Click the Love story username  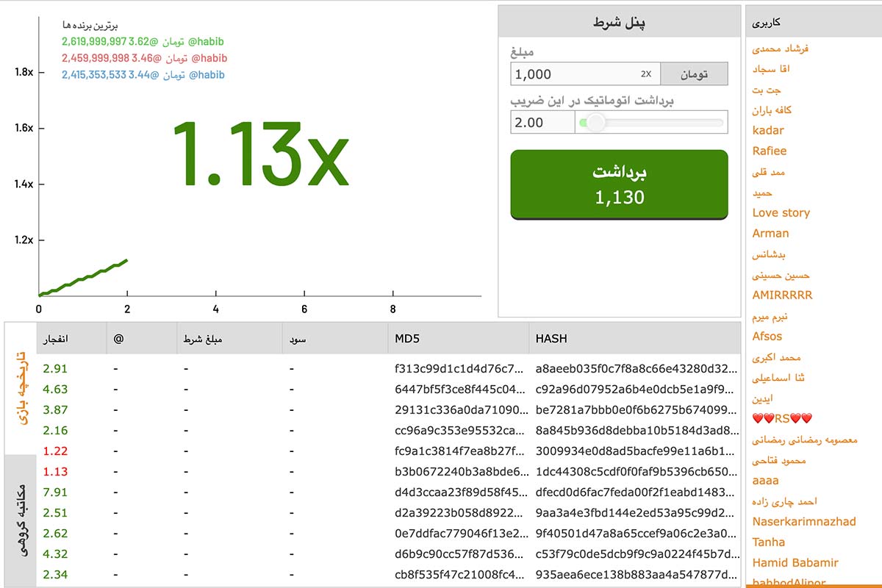coord(782,212)
